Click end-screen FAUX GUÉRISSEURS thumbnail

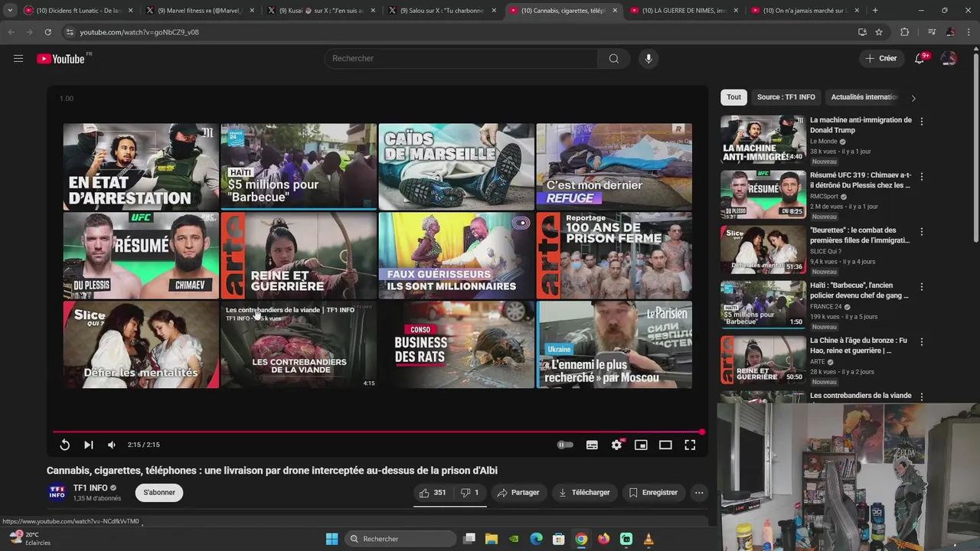[x=456, y=256]
